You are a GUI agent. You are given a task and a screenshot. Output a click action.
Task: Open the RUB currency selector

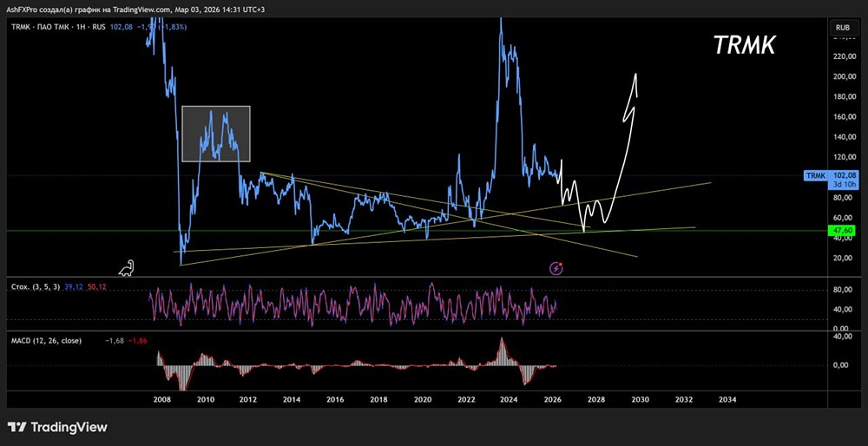[x=843, y=27]
